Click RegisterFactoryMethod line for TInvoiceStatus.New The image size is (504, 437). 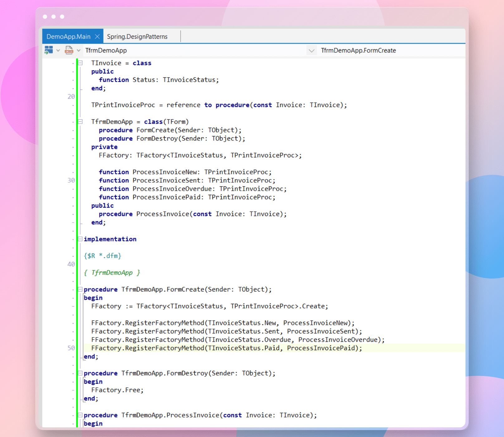[223, 323]
